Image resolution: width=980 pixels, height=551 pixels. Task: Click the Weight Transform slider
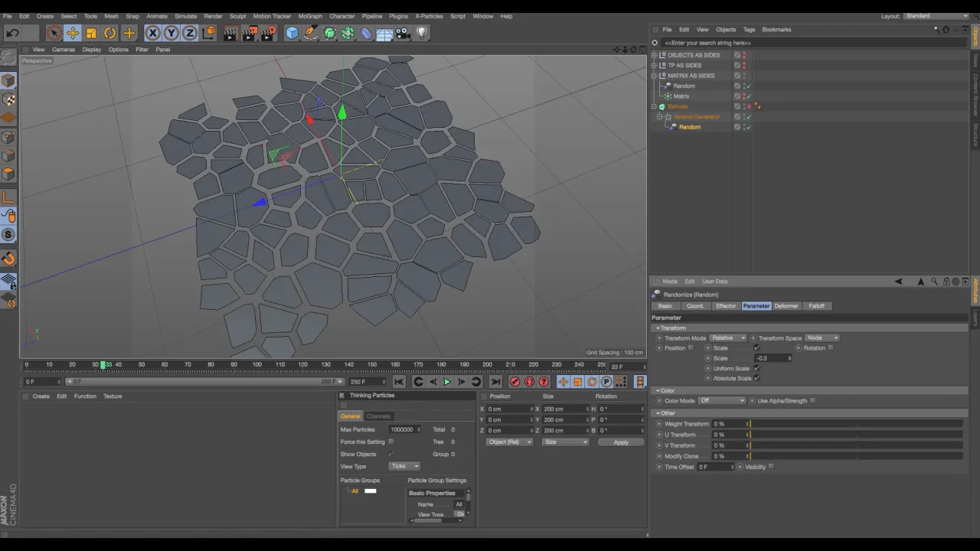tap(854, 424)
